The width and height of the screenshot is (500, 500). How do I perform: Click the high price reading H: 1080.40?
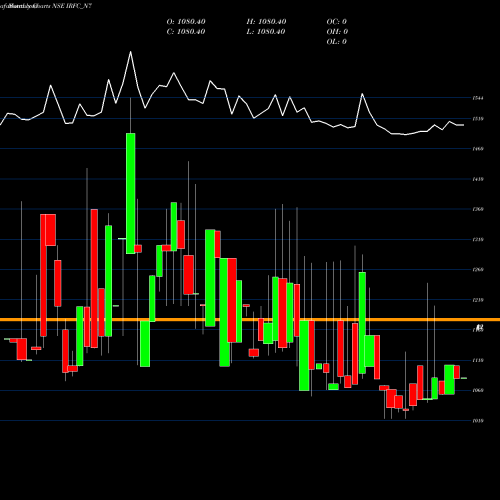pos(266,22)
